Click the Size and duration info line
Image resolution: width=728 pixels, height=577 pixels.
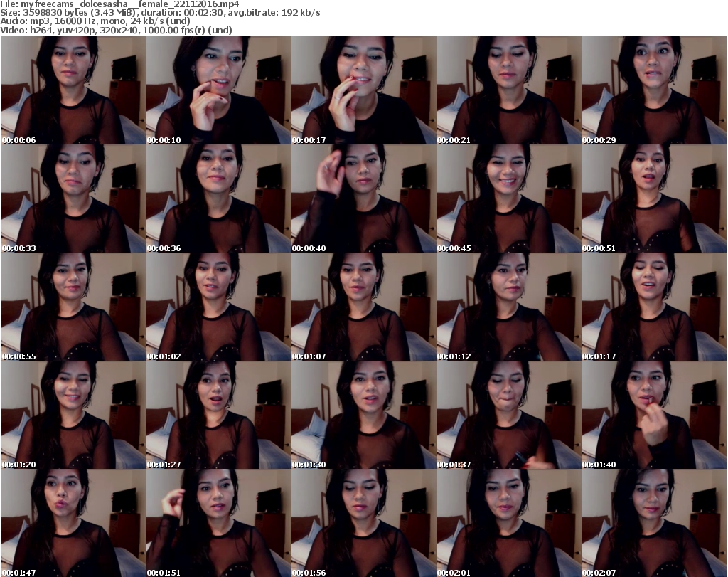click(x=160, y=13)
